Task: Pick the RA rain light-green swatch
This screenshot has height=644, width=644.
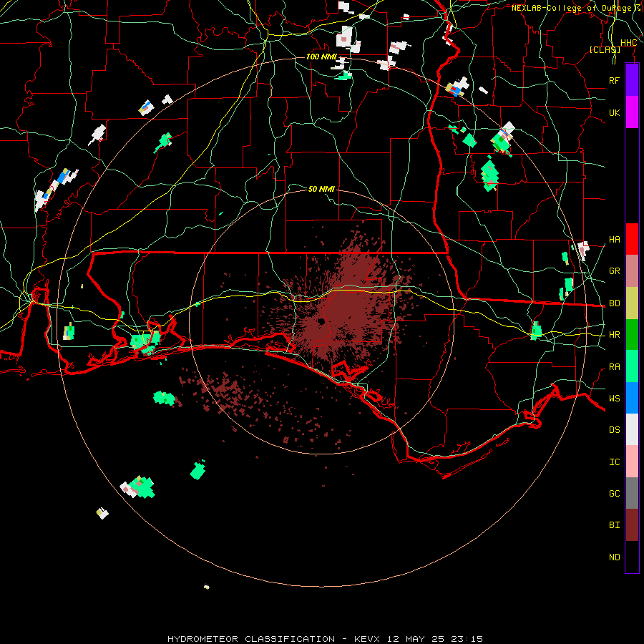Action: [x=632, y=366]
